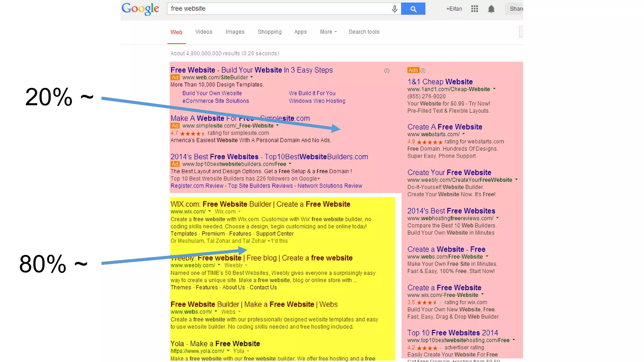Viewport: 644px width, 362px height.
Task: Expand arrow next to www.web.com/SiteBuilder
Action: coord(252,77)
